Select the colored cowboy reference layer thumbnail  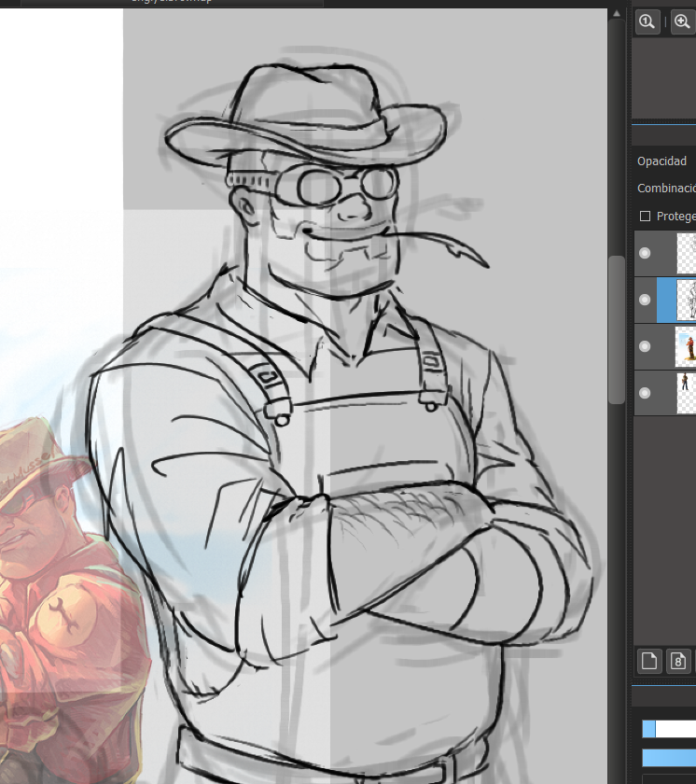click(686, 346)
